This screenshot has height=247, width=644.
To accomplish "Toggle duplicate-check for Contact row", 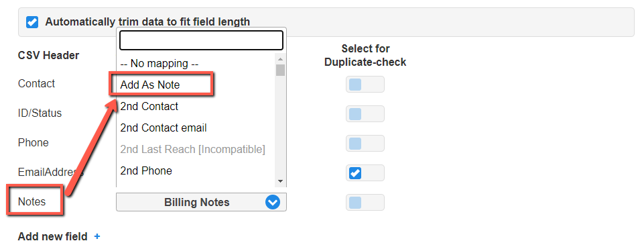I will (365, 85).
